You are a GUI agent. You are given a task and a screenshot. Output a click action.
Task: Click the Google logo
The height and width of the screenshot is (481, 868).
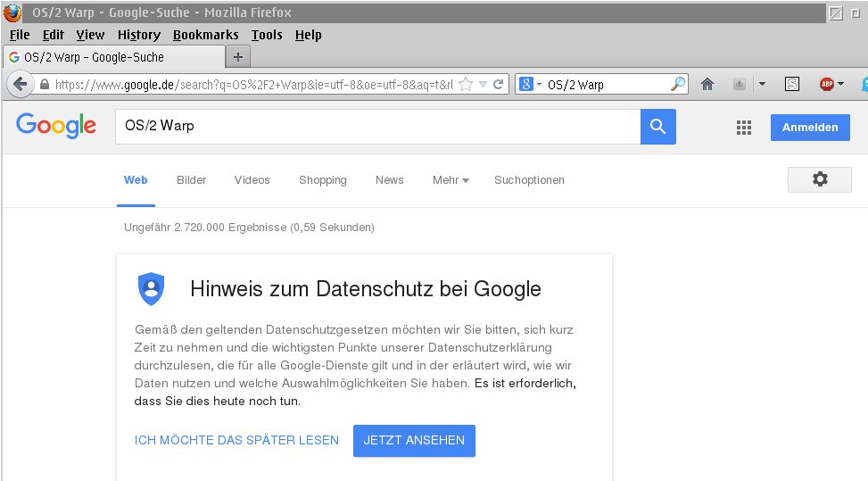[x=56, y=126]
